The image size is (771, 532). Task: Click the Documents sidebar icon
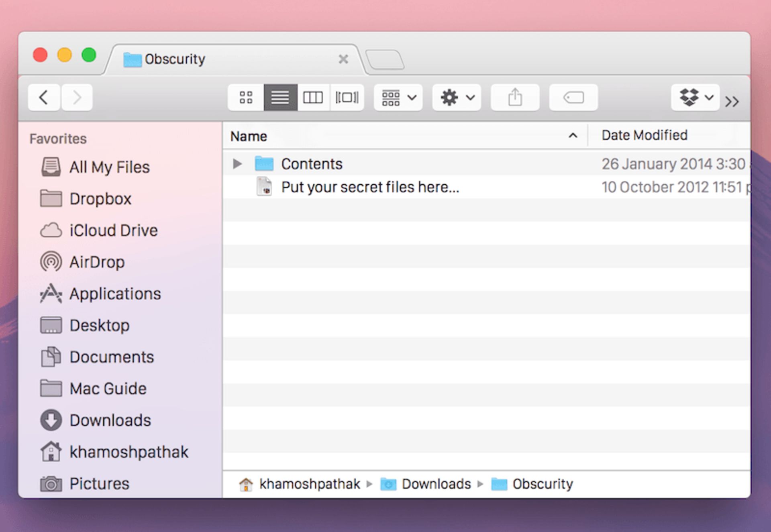[x=51, y=357]
